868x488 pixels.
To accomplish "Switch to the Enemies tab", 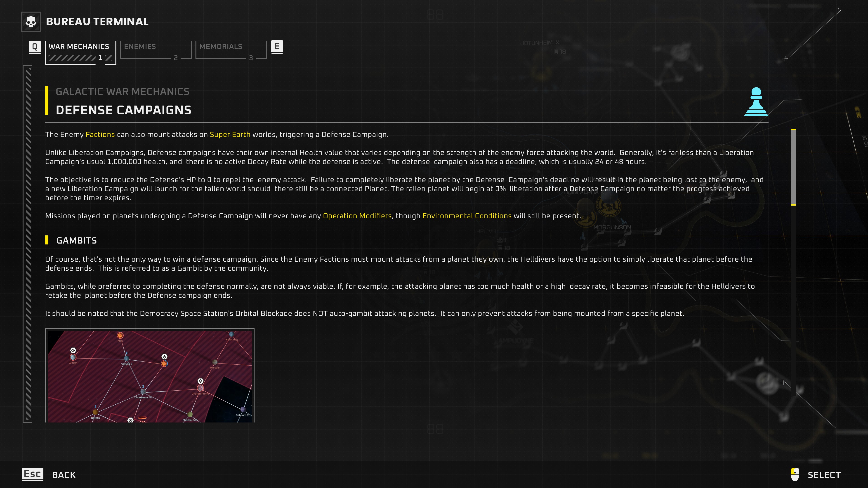I will point(140,47).
